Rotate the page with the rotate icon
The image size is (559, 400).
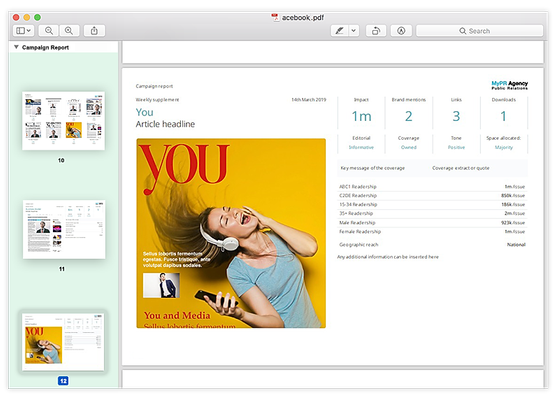pos(376,31)
